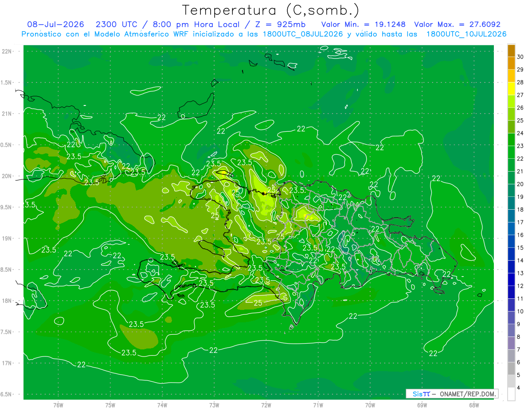Click the white swatch below 4
This screenshot has width=532, height=411.
(x=511, y=394)
